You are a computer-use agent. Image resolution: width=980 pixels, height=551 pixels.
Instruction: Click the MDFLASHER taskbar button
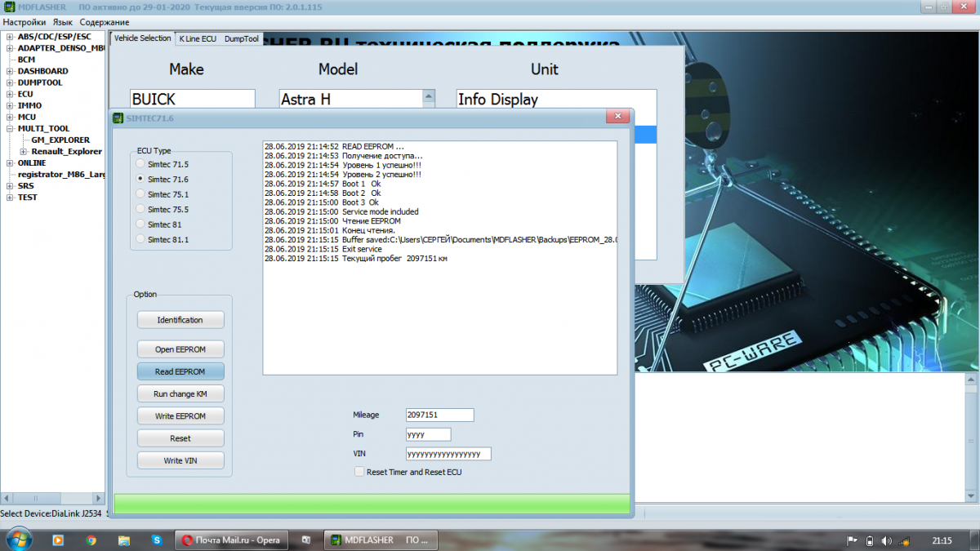(x=381, y=540)
